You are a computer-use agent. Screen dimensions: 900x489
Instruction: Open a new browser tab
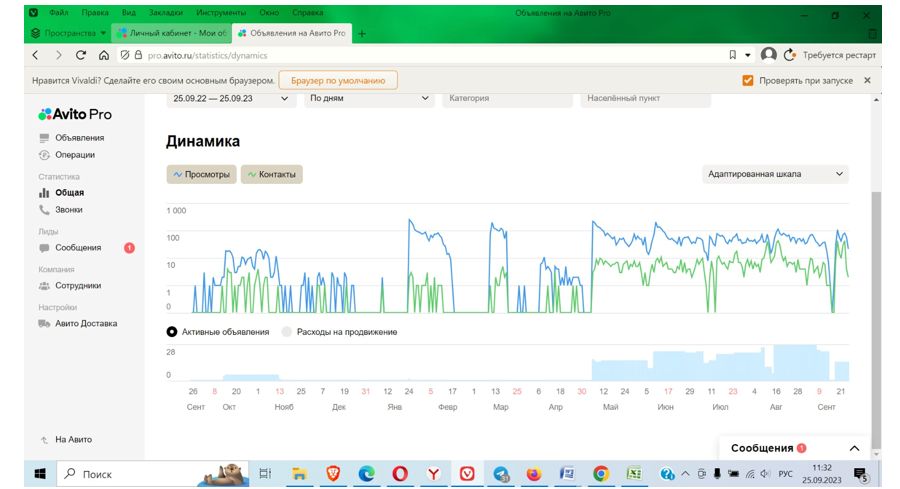click(x=362, y=33)
